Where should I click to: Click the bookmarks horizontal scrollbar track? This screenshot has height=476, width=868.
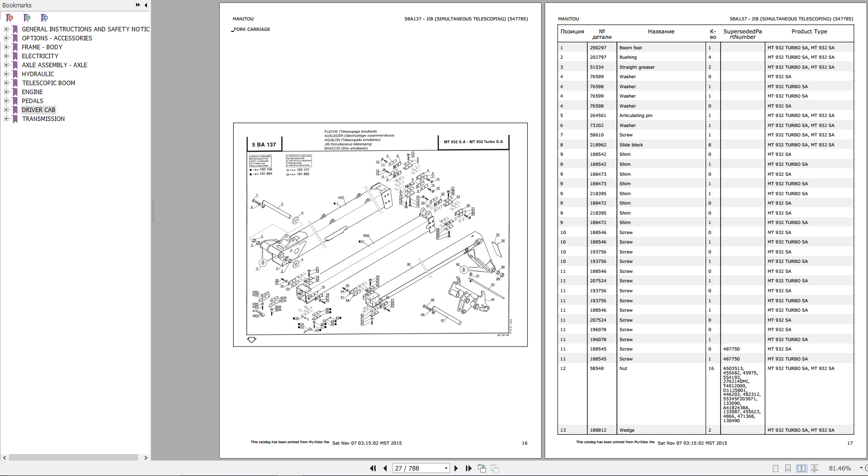(x=74, y=457)
